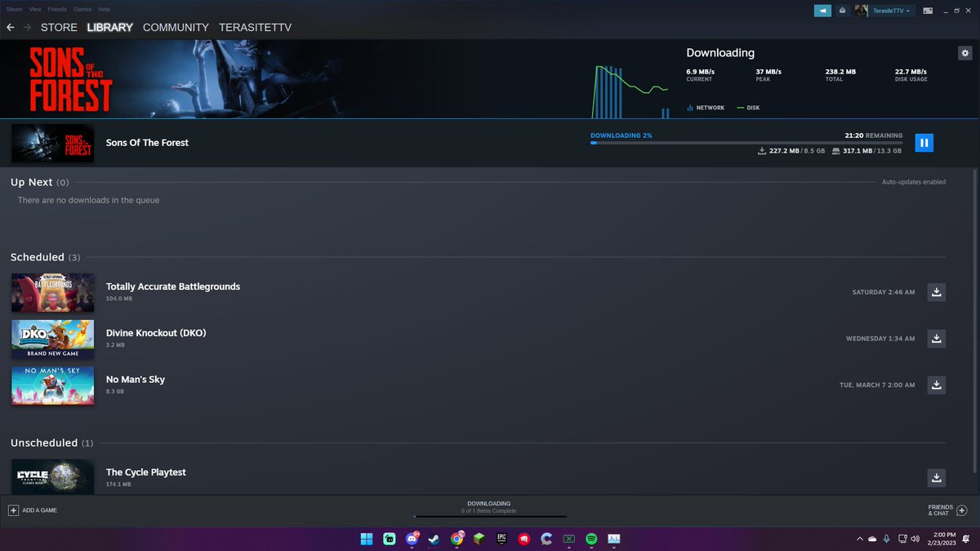Go forward with the right arrow
980x551 pixels.
28,27
